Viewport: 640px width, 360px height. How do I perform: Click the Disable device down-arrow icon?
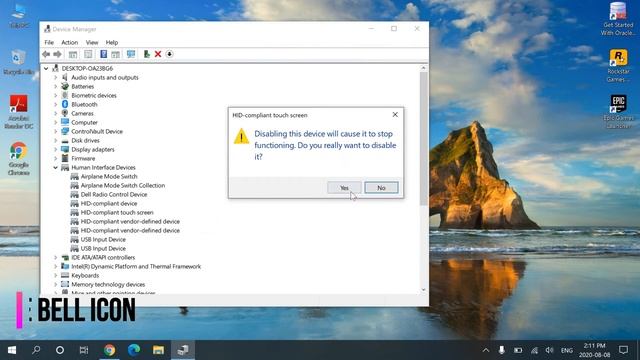(x=169, y=54)
